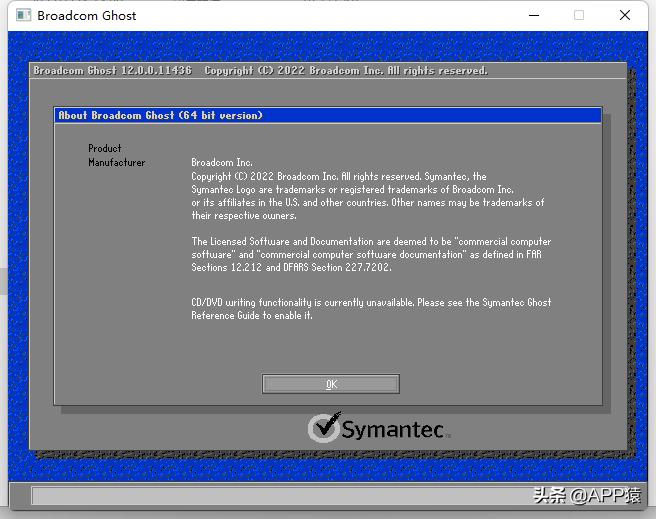
Task: Click the 'The Licensed Software and Documentation' line
Action: point(371,241)
